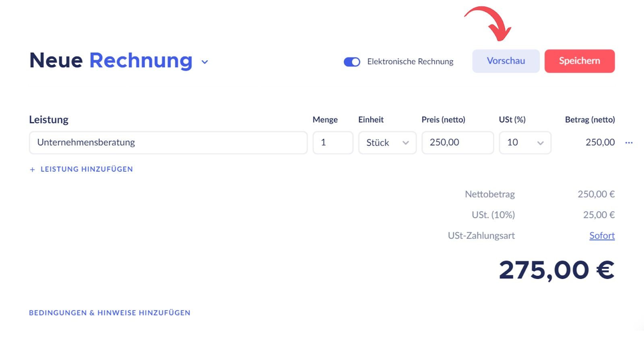Select a different VAT rate than 10
This screenshot has height=362, width=644.
pos(524,142)
